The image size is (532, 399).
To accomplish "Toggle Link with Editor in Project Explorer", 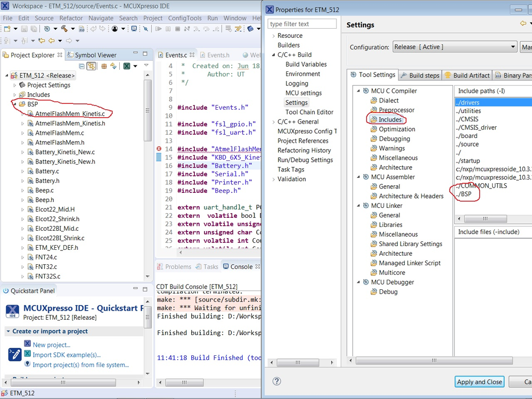I will pyautogui.click(x=91, y=66).
